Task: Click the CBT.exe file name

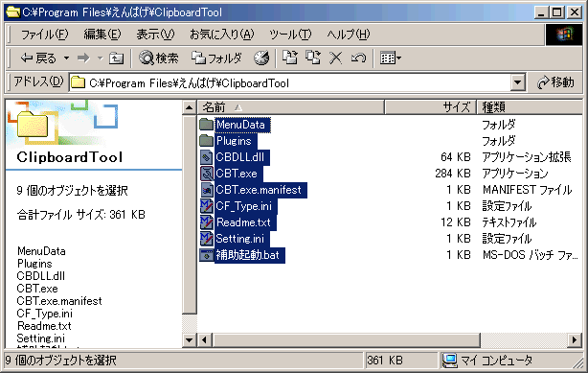Action: pos(238,174)
